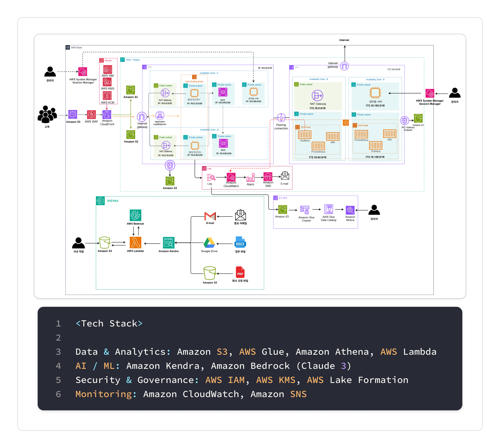
Task: Click the 사내 직원 person icon
Action: [78, 243]
